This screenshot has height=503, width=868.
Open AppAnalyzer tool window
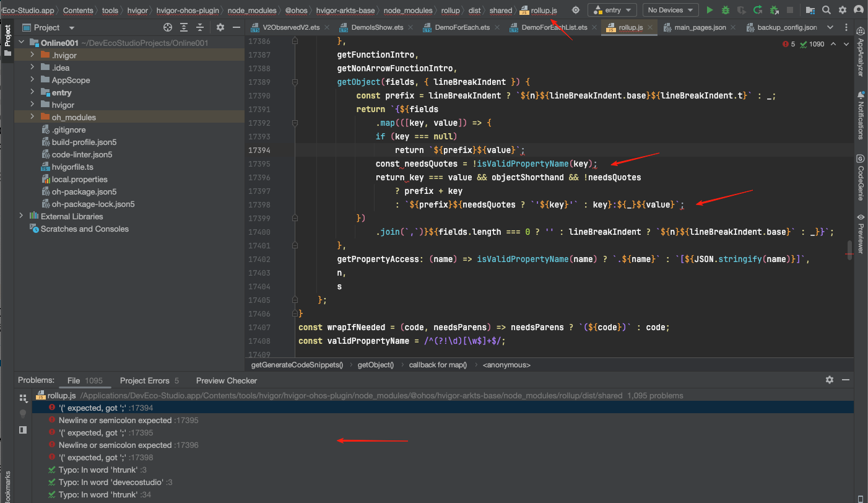860,53
